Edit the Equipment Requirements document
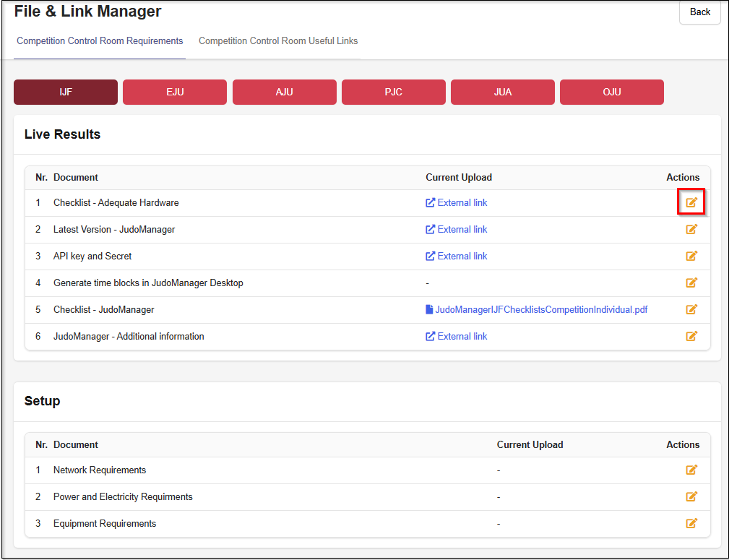729x560 pixels. click(691, 524)
